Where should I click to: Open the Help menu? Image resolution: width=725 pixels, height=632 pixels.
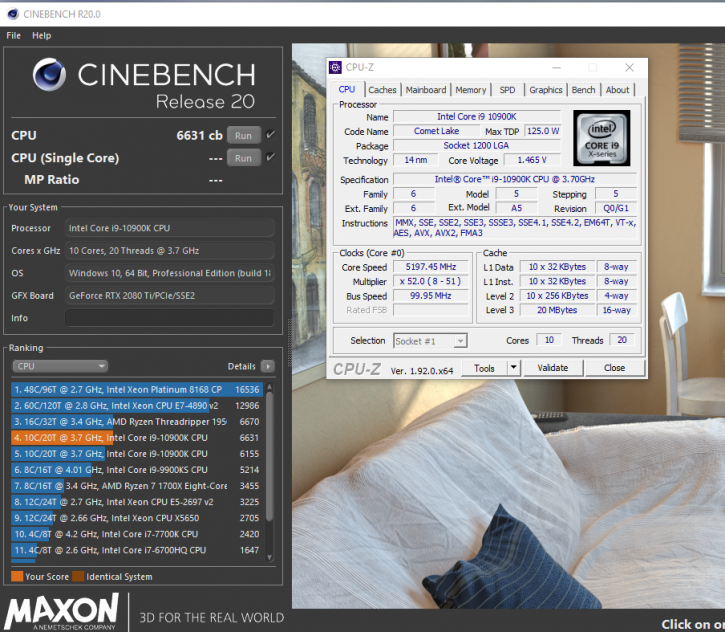pos(42,36)
